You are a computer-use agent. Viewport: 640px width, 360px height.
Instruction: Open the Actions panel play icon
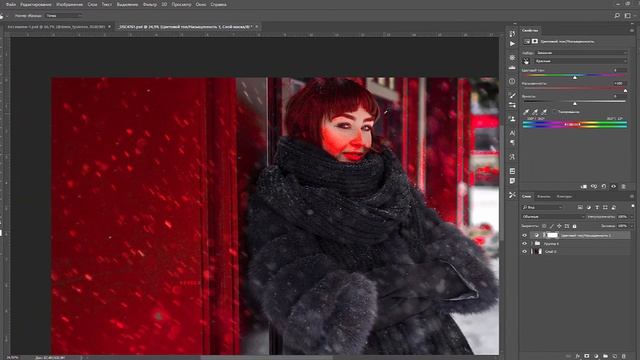(512, 44)
